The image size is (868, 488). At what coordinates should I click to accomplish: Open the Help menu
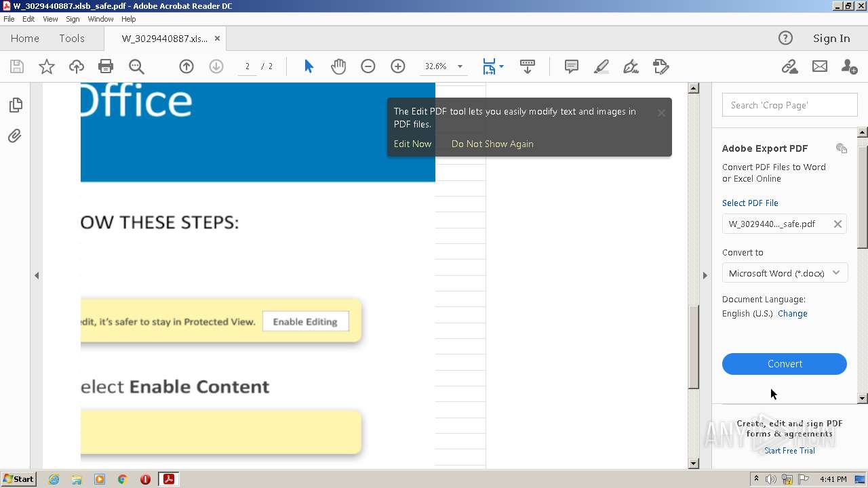pyautogui.click(x=129, y=19)
